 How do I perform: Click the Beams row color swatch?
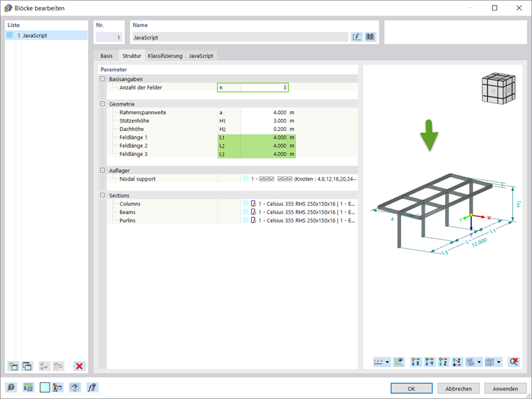[x=246, y=212]
